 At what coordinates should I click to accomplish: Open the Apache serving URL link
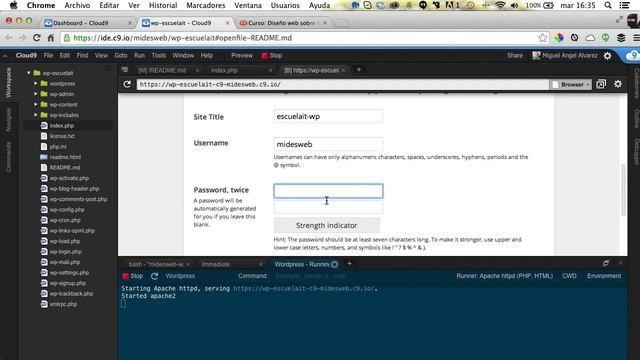coord(304,289)
